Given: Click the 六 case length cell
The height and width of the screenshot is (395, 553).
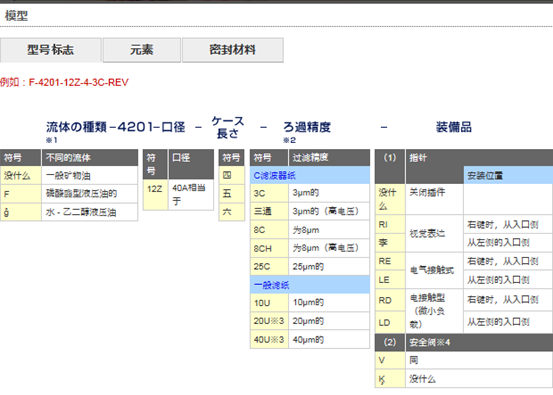Looking at the screenshot, I should tap(232, 212).
